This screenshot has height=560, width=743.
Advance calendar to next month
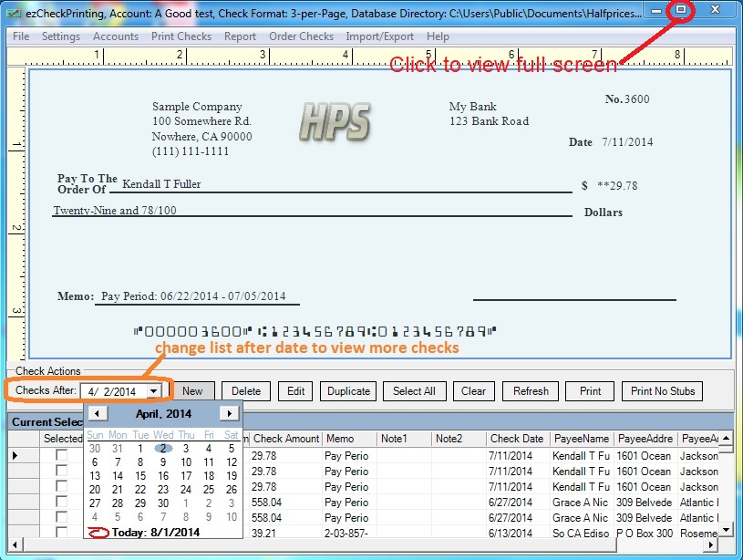(231, 414)
